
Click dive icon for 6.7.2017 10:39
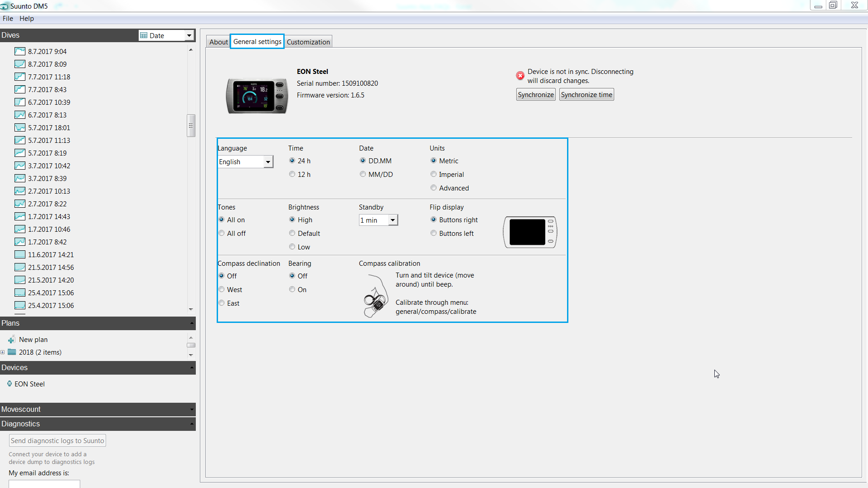19,102
